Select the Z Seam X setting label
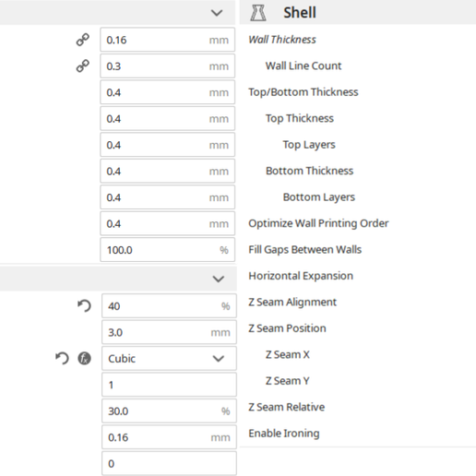Image resolution: width=476 pixels, height=476 pixels. [288, 354]
